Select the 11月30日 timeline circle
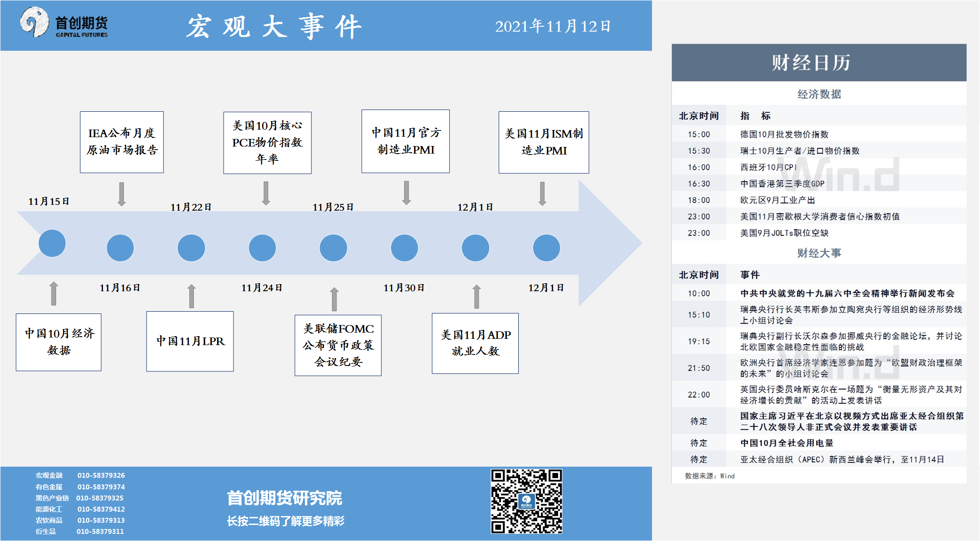The image size is (980, 541). tap(405, 248)
